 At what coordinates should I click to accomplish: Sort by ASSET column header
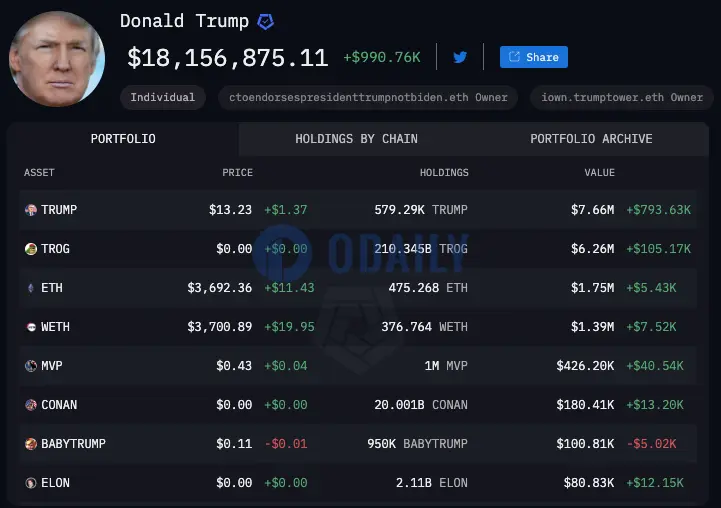pos(39,173)
